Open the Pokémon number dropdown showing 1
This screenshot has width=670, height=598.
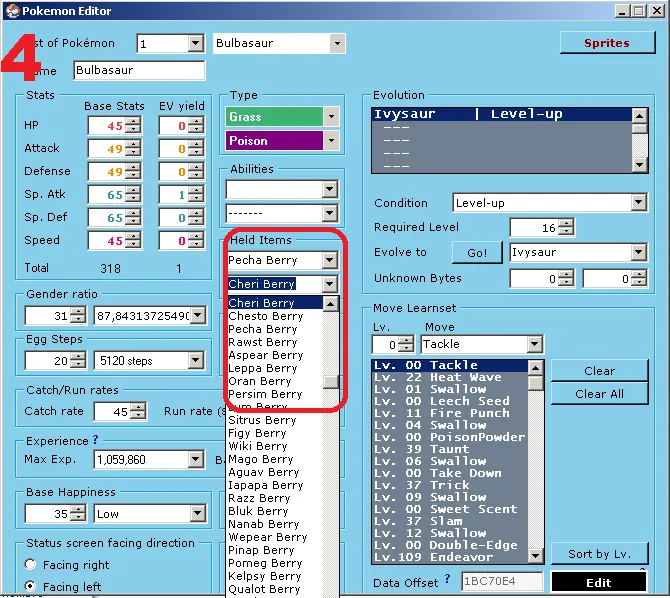(196, 43)
